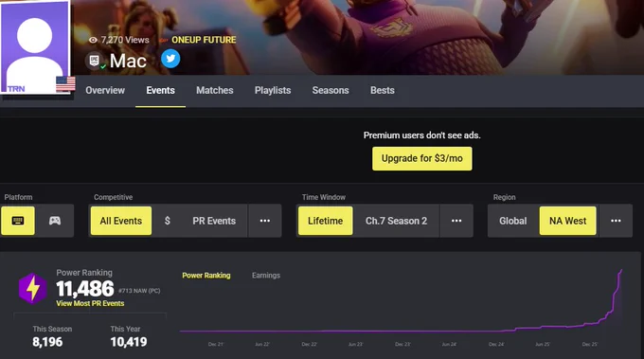Expand more Competitive filter options

pos(265,221)
